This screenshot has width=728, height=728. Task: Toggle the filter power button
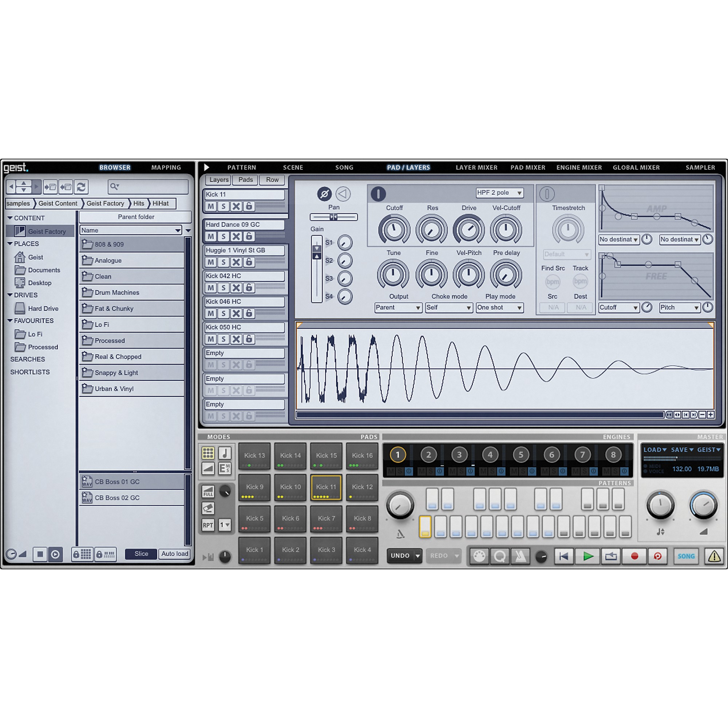378,194
